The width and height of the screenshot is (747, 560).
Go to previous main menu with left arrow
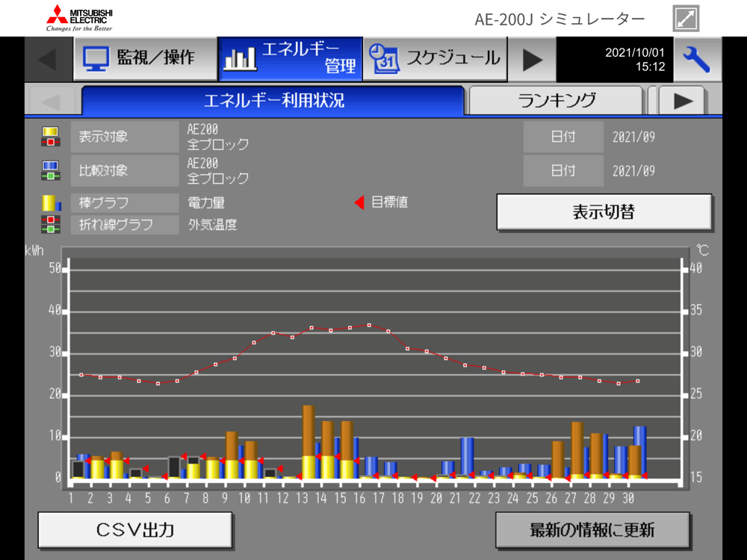pos(48,60)
